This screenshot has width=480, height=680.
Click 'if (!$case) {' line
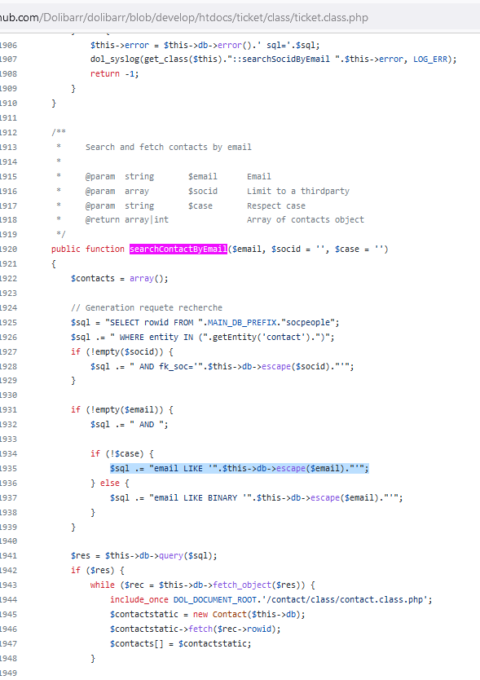(x=122, y=454)
